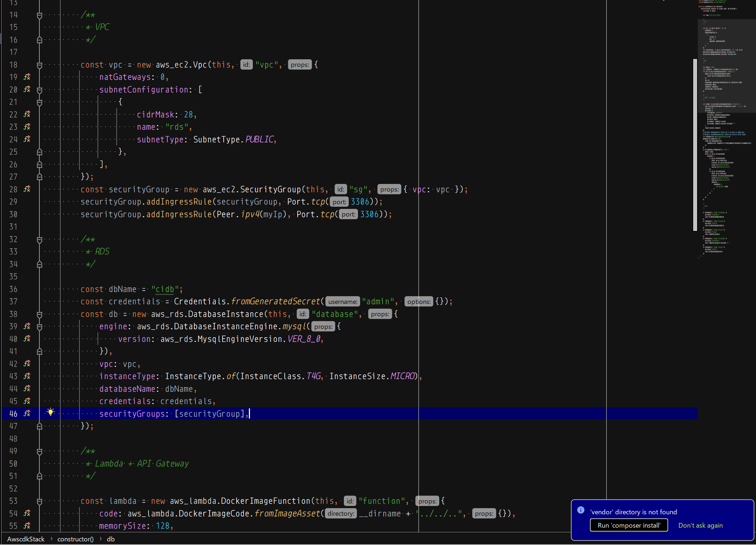Collapse the DatabaseInstance block at line 38
Image resolution: width=756 pixels, height=545 pixels.
40,314
